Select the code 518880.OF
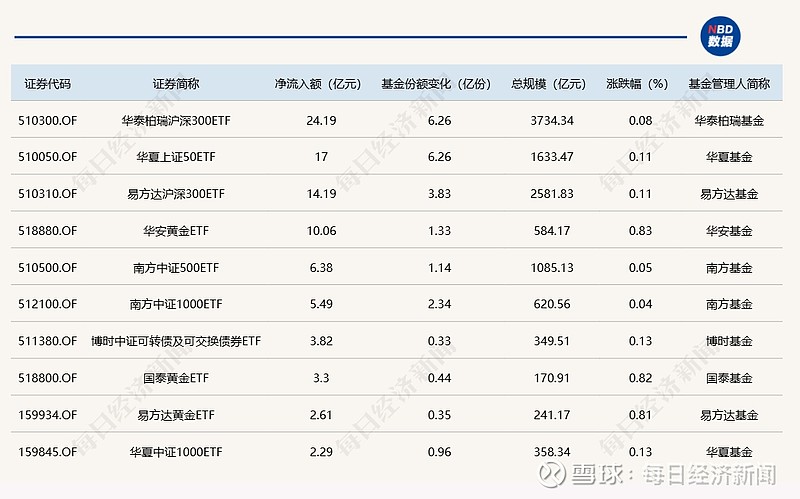This screenshot has height=499, width=800. [47, 231]
